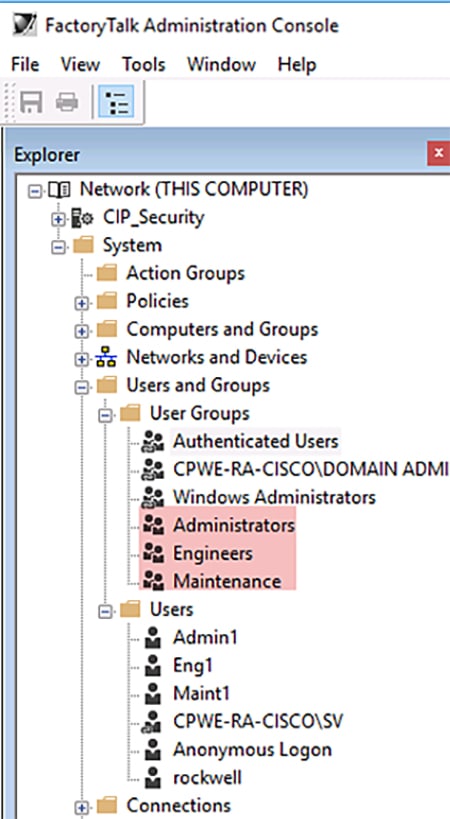The width and height of the screenshot is (450, 819).
Task: Click Windows Administrators group icon
Action: 153,497
